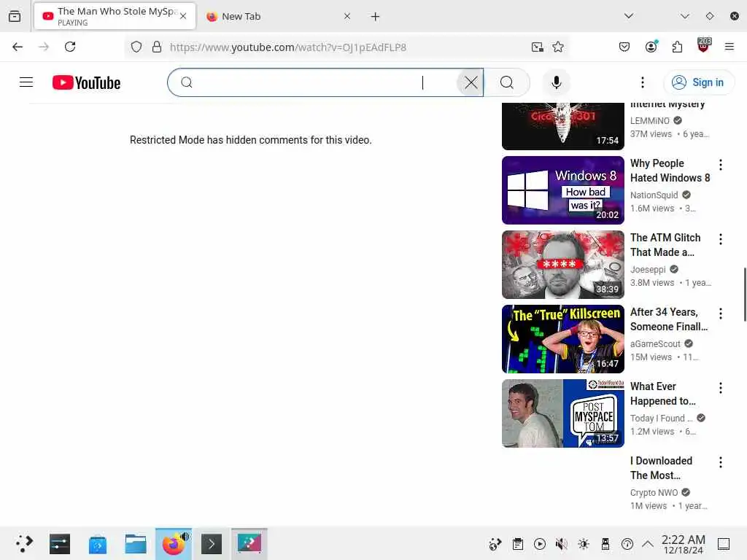The height and width of the screenshot is (560, 747).
Task: Open options for The ATM Glitch video
Action: [x=720, y=239]
